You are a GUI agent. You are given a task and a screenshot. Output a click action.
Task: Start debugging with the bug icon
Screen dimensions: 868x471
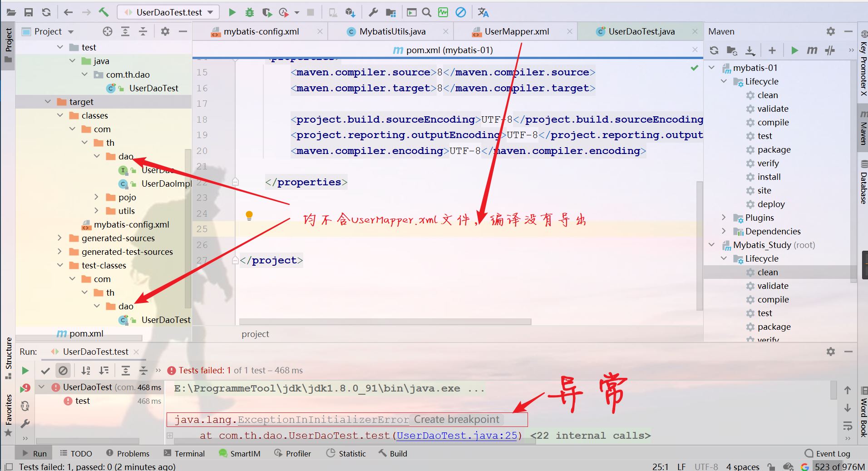tap(249, 12)
